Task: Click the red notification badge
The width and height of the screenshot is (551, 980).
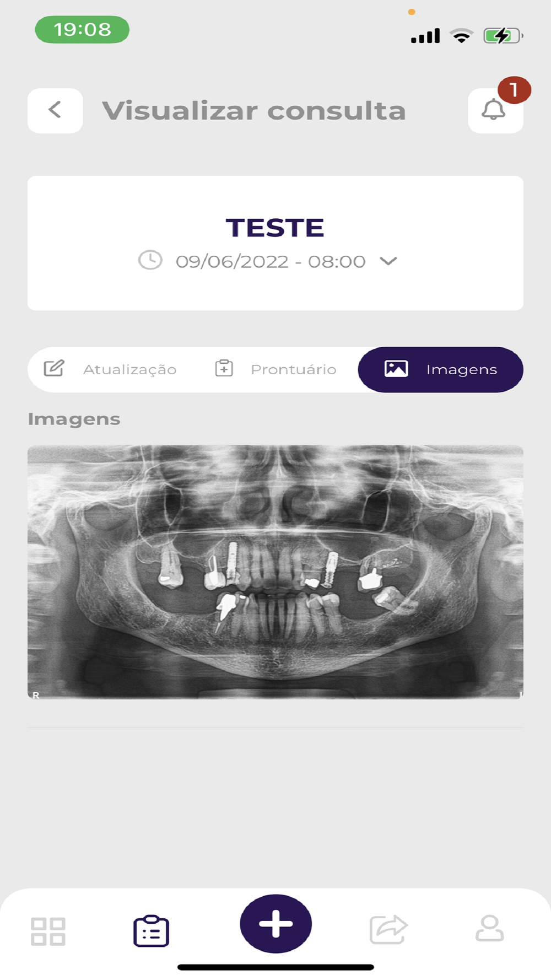Action: click(514, 90)
